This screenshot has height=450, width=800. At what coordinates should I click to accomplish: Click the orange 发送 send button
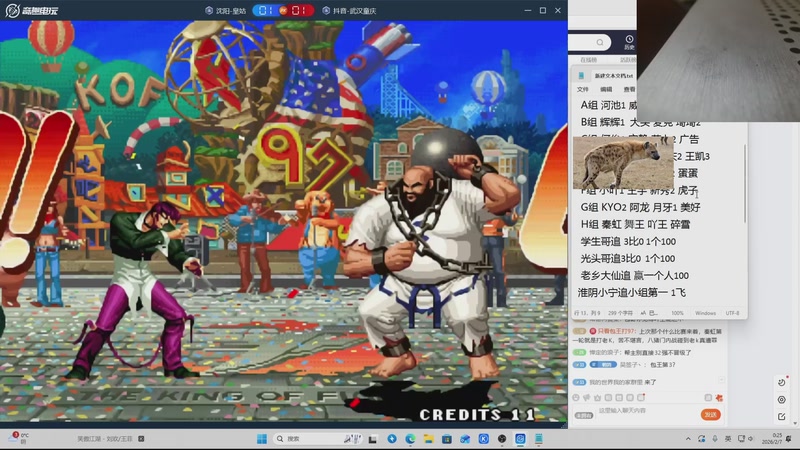click(710, 414)
